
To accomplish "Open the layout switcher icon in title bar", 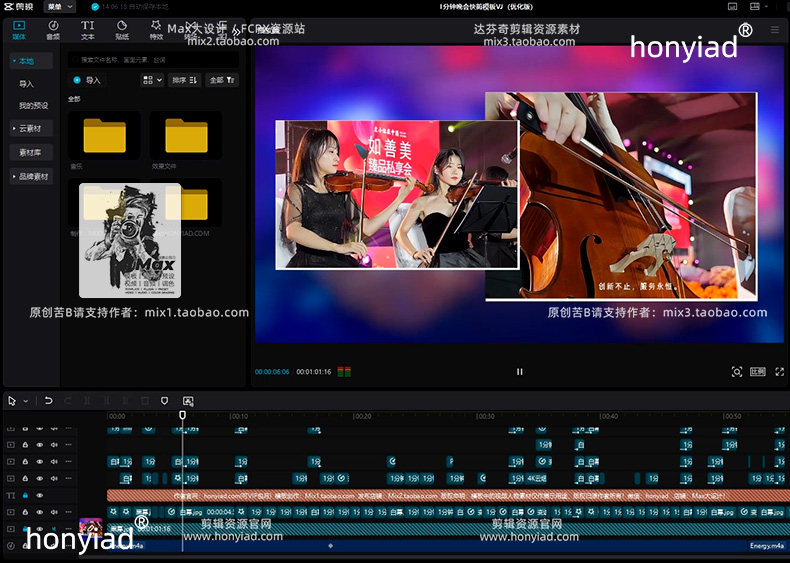I will 755,7.
